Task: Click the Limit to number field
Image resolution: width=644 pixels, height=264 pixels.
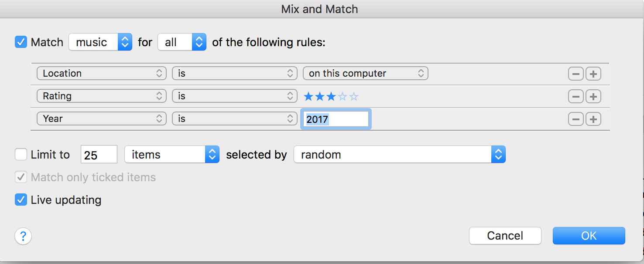Action: (x=99, y=155)
